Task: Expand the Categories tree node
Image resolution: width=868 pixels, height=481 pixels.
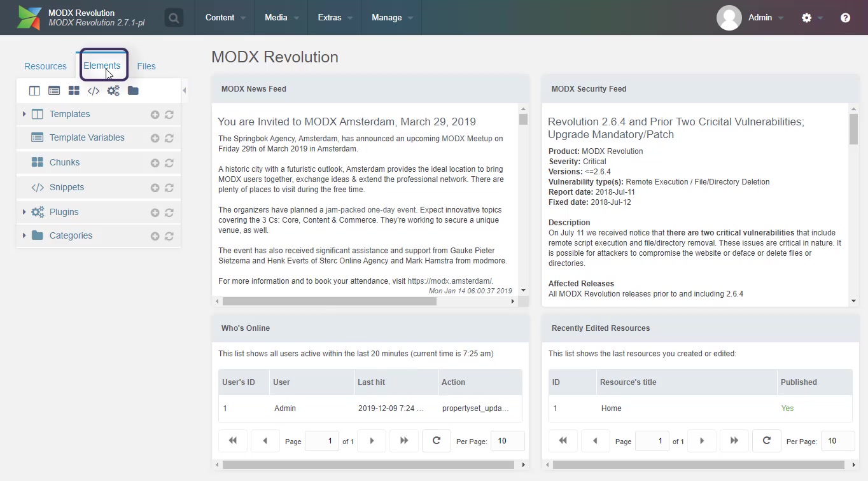Action: [x=24, y=235]
